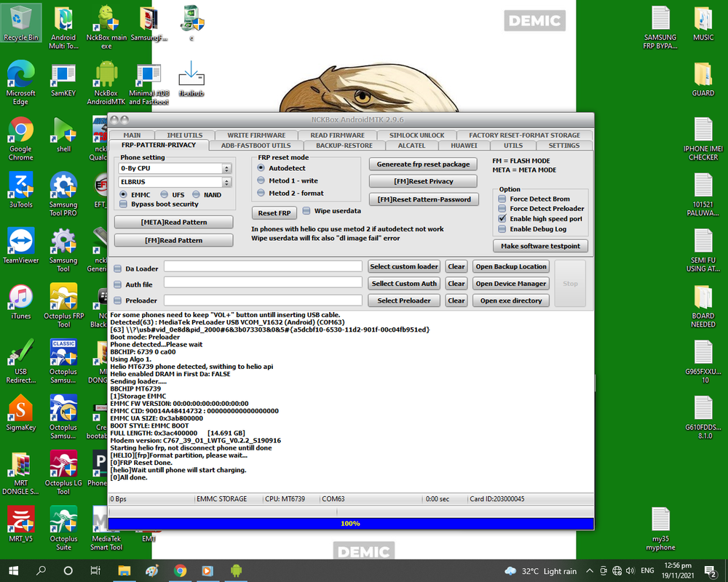Open the ELBRUS model dropdown

coord(175,182)
